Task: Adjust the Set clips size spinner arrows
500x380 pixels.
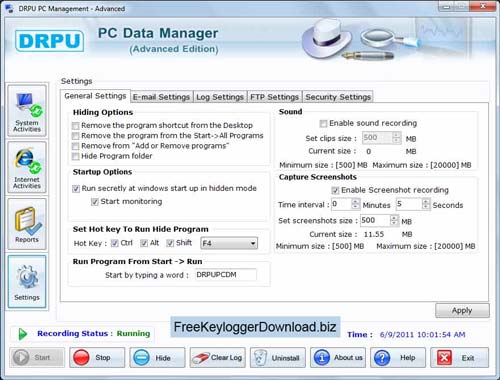Action: (396, 138)
